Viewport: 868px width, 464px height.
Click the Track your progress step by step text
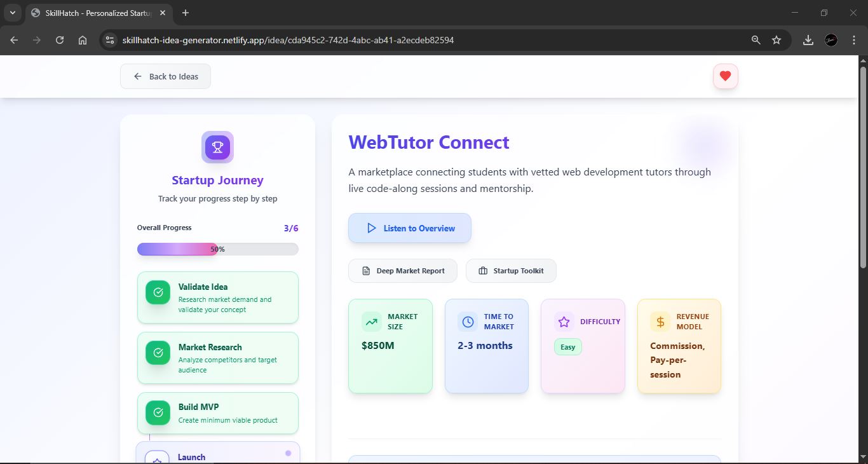click(217, 198)
